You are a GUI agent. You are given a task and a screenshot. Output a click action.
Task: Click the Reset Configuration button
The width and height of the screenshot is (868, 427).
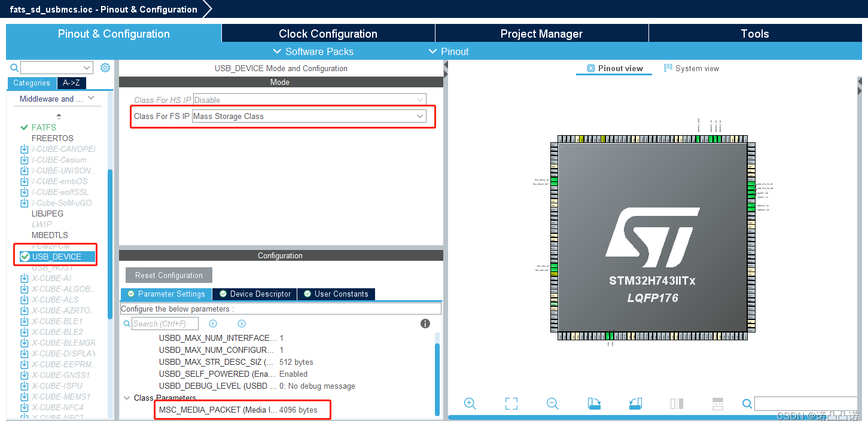[x=168, y=275]
